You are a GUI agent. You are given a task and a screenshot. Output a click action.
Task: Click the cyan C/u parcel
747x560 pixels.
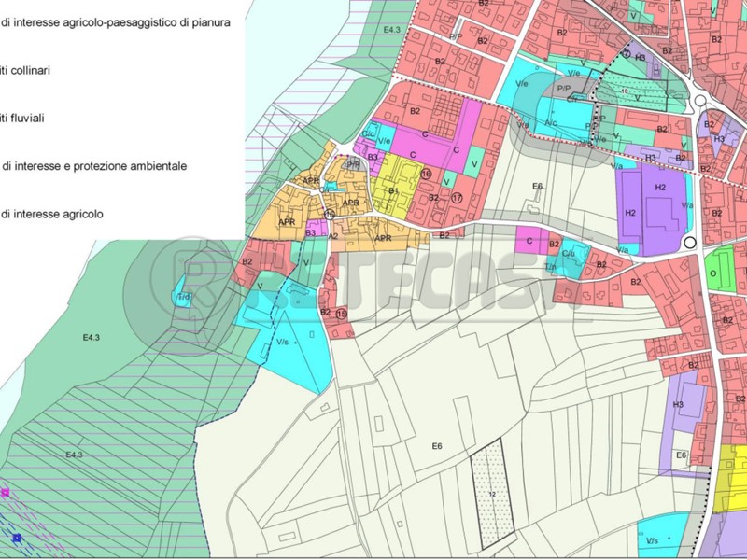click(x=571, y=254)
